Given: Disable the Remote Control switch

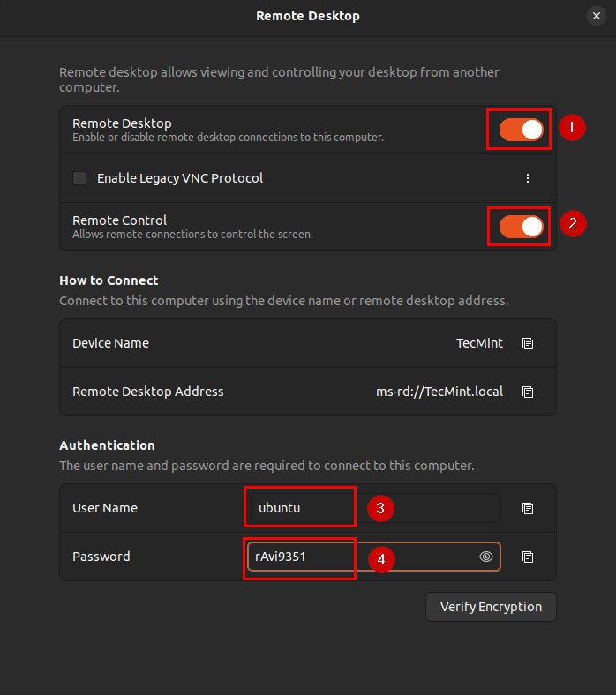Looking at the screenshot, I should (x=521, y=227).
